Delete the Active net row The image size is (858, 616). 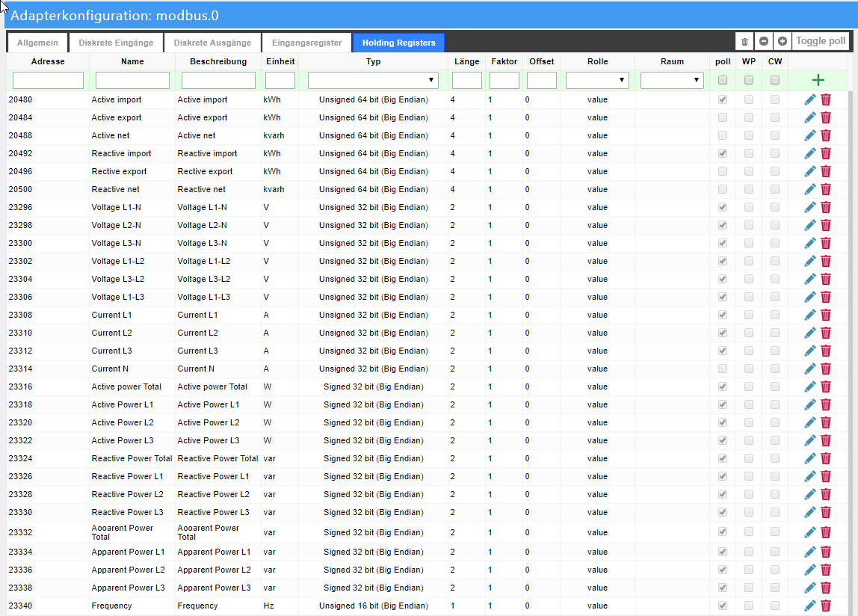(x=826, y=135)
